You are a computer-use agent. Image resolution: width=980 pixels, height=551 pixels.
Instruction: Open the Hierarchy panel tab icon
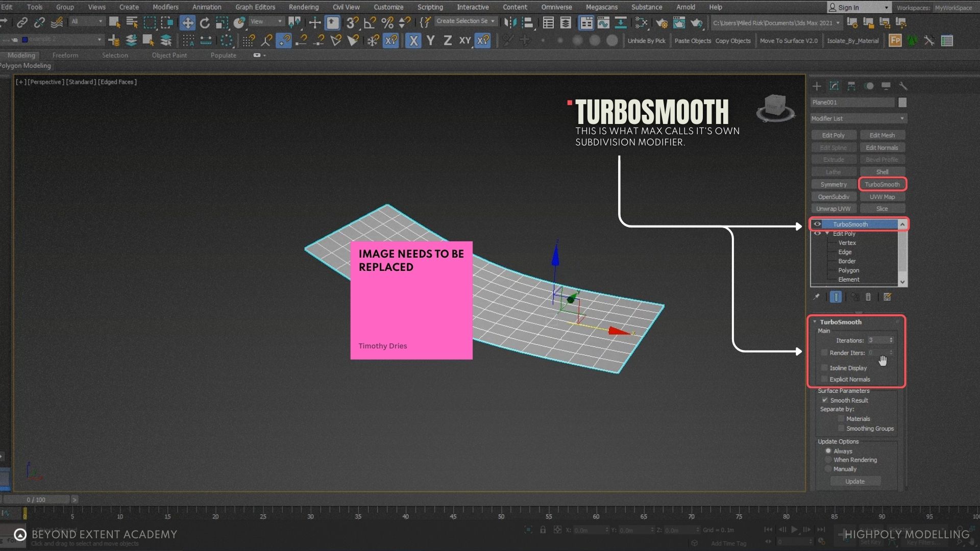pos(851,86)
